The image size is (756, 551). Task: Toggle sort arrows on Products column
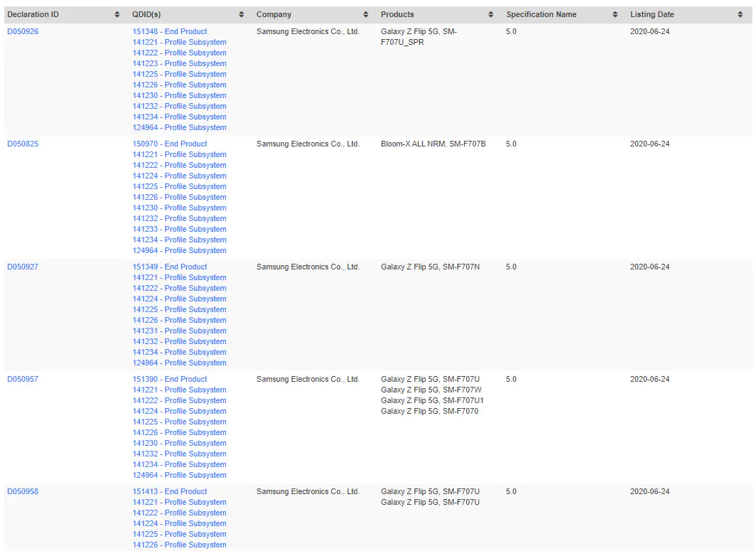(x=491, y=14)
